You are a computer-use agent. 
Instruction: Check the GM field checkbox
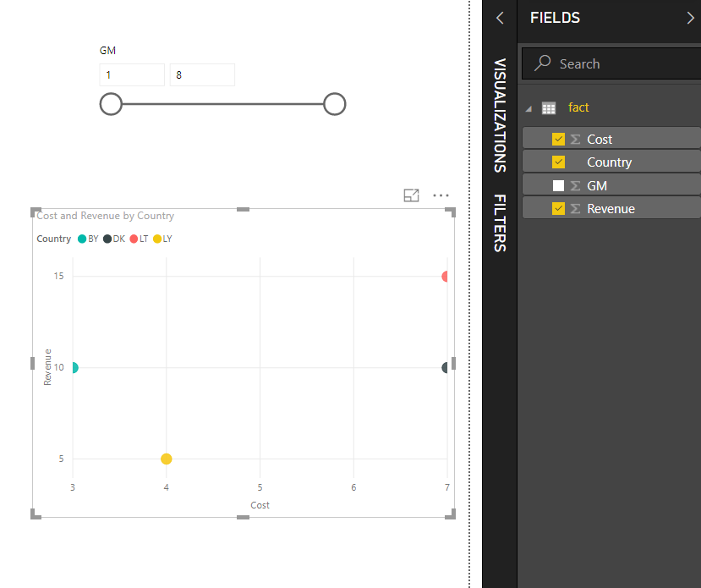558,185
